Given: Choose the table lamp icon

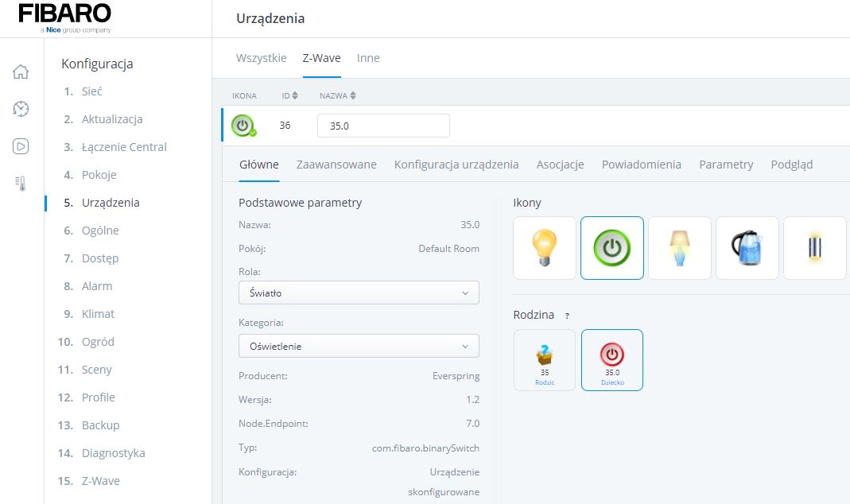Looking at the screenshot, I should pyautogui.click(x=679, y=248).
